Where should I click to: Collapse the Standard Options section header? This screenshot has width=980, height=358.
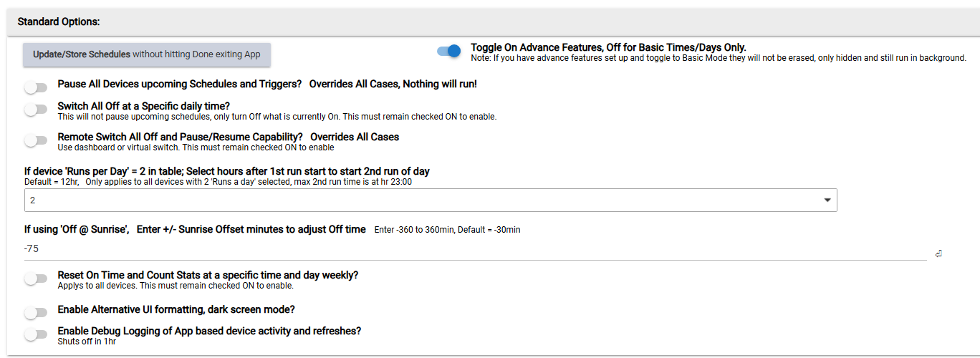59,21
